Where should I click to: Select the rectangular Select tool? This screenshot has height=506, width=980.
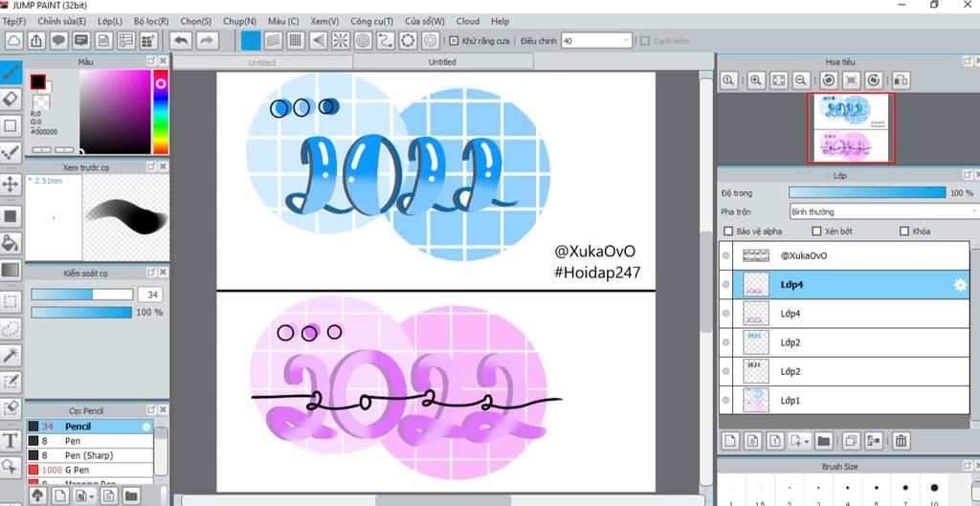[x=11, y=301]
